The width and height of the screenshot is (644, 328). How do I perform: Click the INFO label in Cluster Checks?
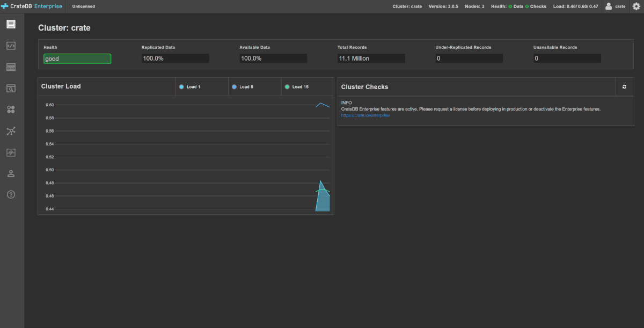pyautogui.click(x=347, y=103)
